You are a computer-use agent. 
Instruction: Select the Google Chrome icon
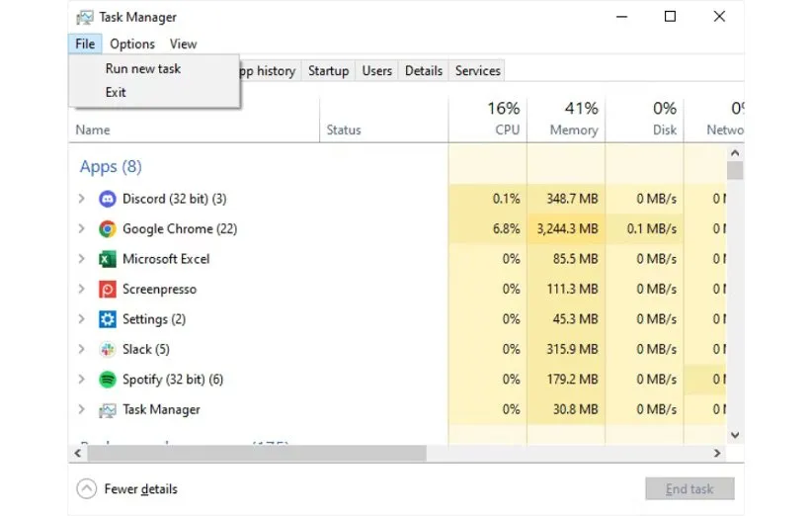click(x=108, y=229)
